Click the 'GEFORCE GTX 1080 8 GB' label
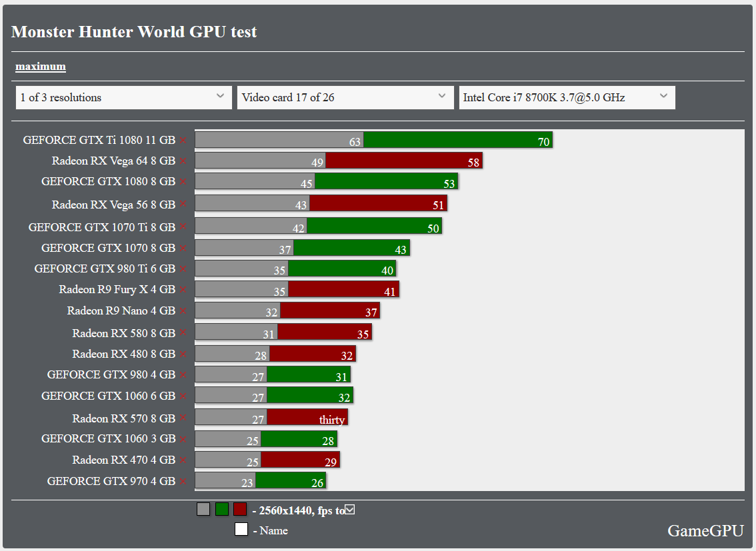 108,182
